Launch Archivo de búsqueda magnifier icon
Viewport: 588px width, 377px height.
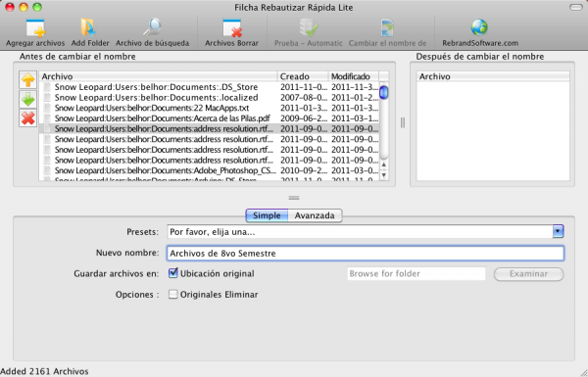click(152, 27)
